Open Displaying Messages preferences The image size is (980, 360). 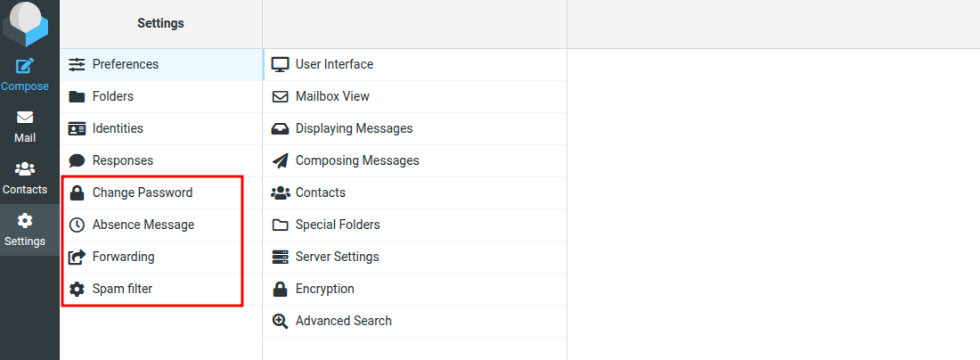354,128
